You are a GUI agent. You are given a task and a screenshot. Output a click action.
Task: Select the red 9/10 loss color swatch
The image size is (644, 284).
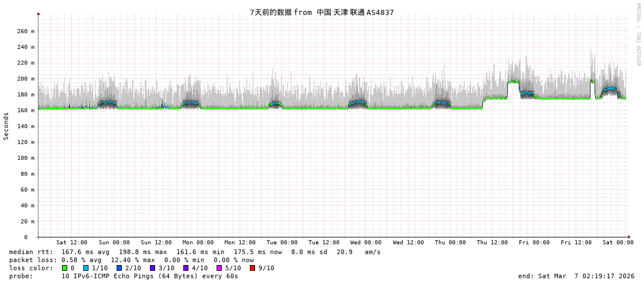tap(252, 268)
